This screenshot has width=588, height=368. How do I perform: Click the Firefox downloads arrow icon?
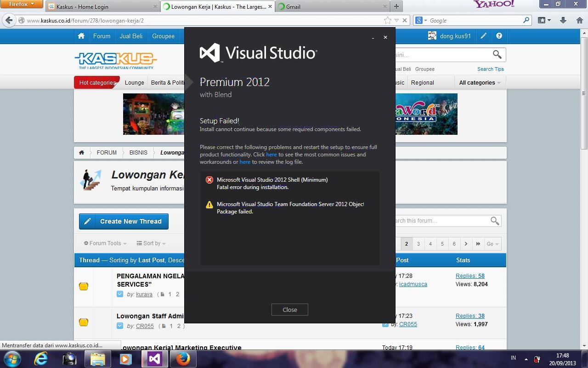point(563,20)
